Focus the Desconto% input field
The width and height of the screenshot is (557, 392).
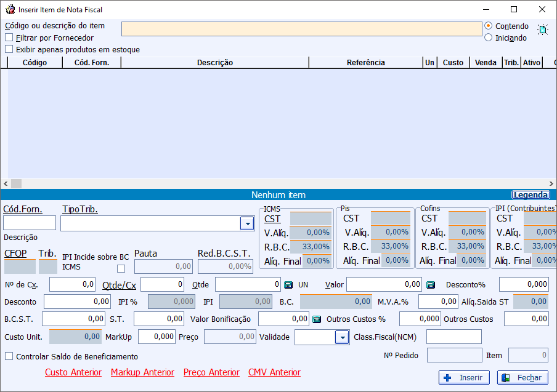coord(524,284)
